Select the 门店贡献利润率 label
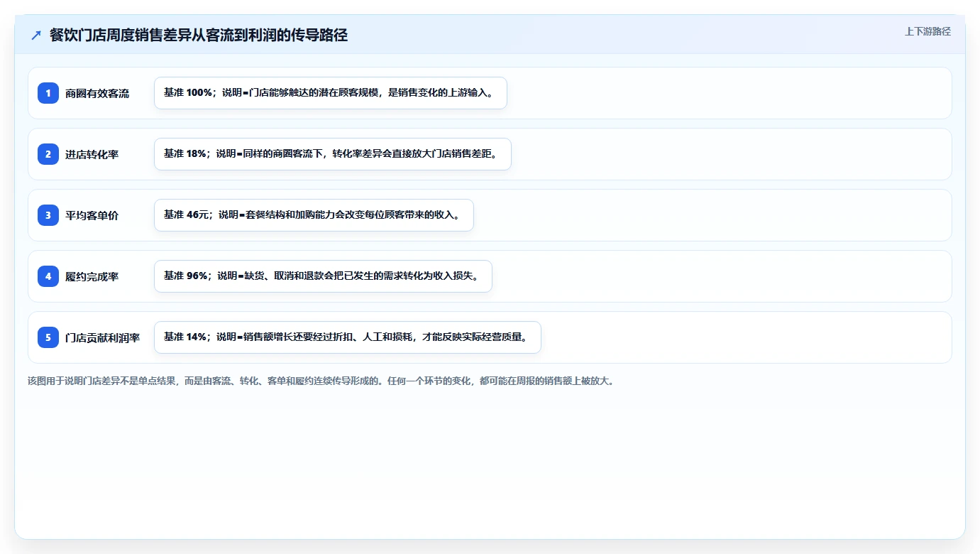 102,337
